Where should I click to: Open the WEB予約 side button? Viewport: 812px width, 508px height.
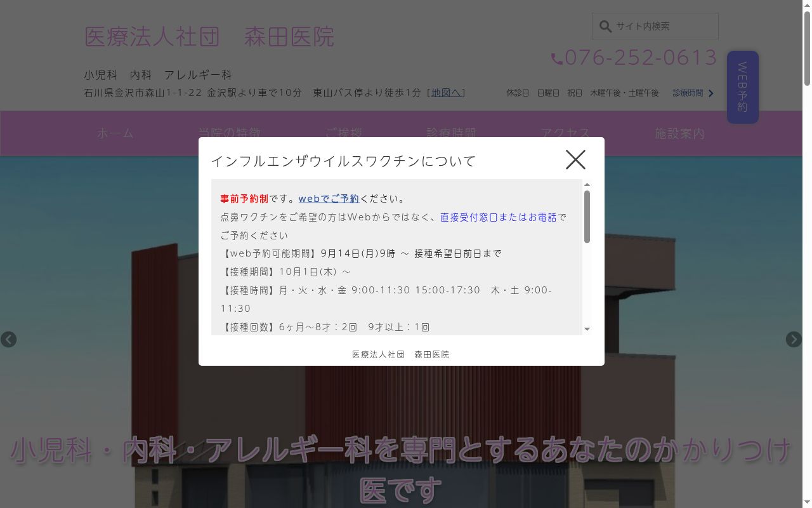(x=742, y=87)
